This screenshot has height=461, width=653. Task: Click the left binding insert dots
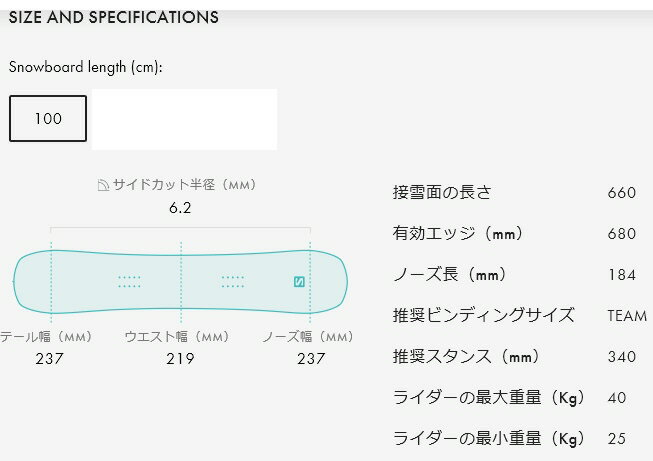130,281
